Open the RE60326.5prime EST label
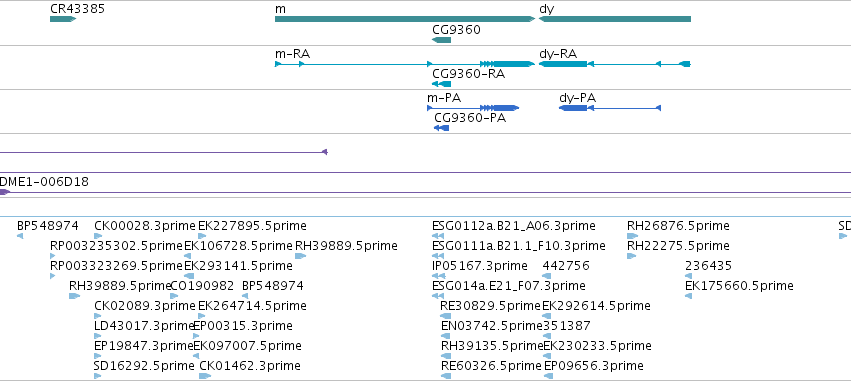 pyautogui.click(x=492, y=366)
